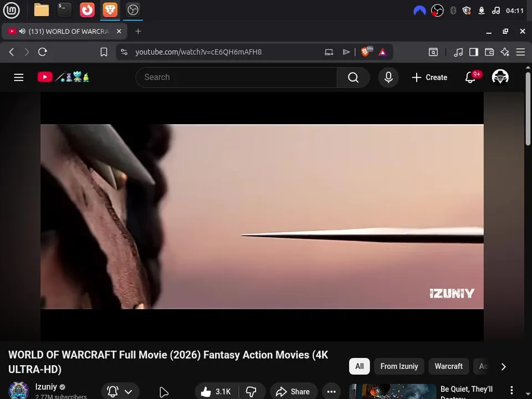This screenshot has height=399, width=532.
Task: Open the Izuniy channel name link
Action: click(46, 387)
